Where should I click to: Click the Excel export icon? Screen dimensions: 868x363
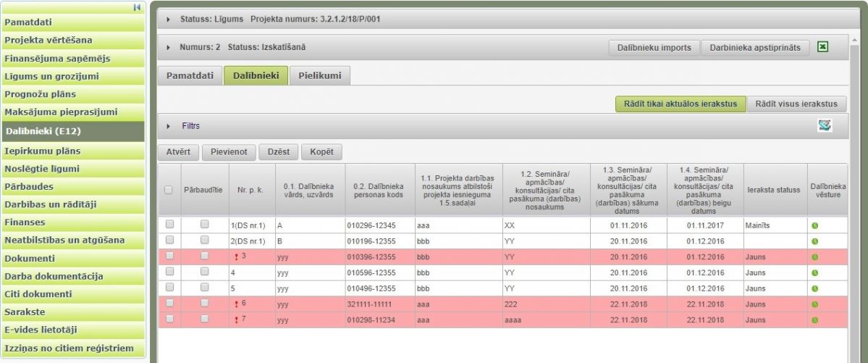(822, 47)
